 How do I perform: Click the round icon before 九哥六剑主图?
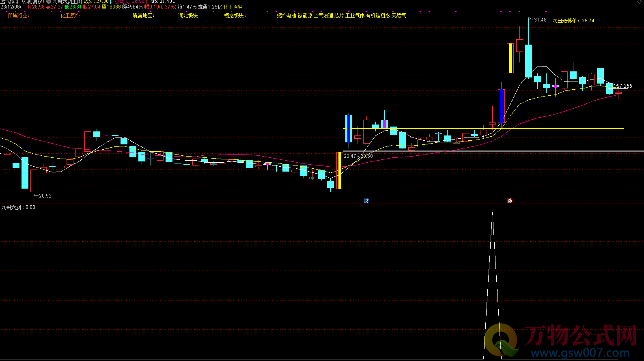[49, 2]
